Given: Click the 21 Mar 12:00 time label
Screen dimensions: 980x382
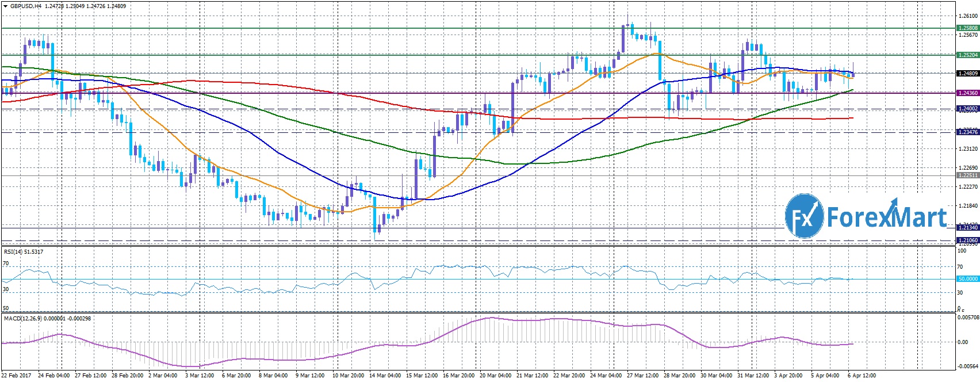Looking at the screenshot, I should (533, 376).
